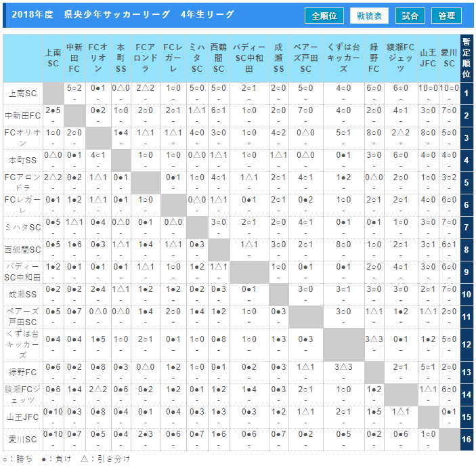Click the 1○0 result in the 愛川SC row
The height and width of the screenshot is (466, 476).
[x=429, y=434]
